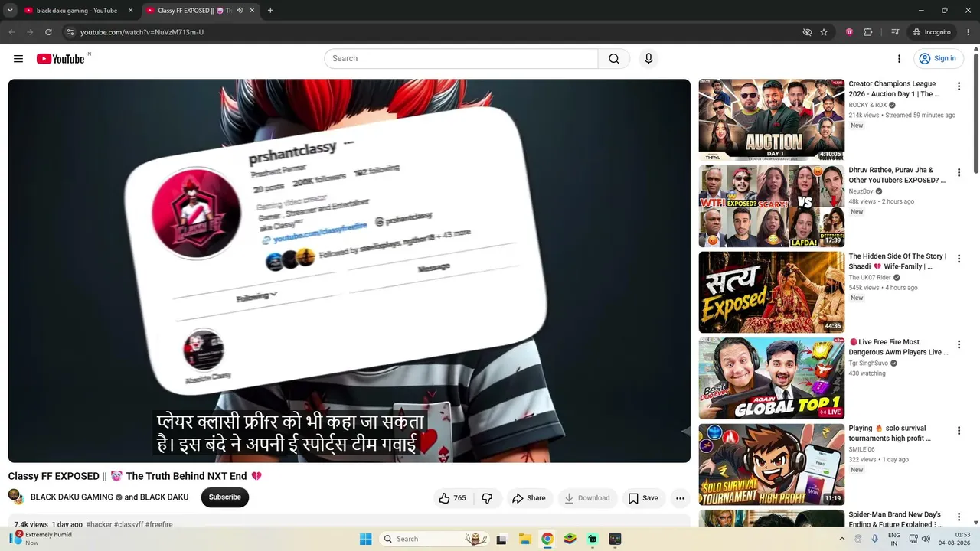Open the Incognito profile button

(x=932, y=32)
